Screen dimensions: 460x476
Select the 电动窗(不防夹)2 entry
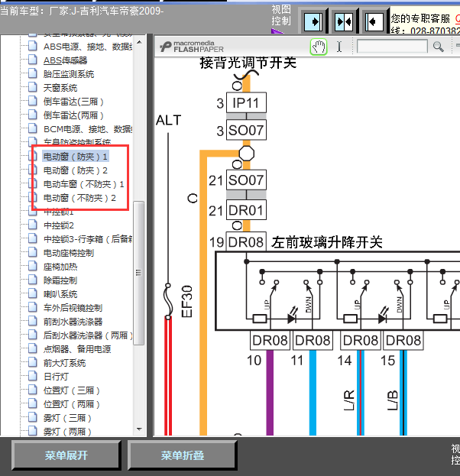pos(79,198)
